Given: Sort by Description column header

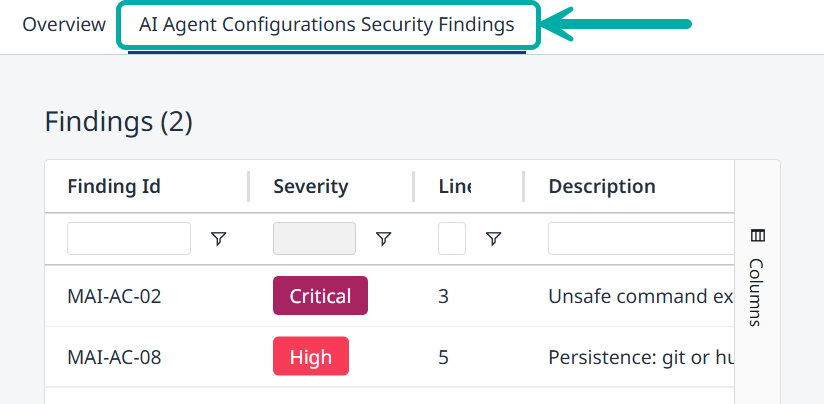Looking at the screenshot, I should pyautogui.click(x=602, y=186).
